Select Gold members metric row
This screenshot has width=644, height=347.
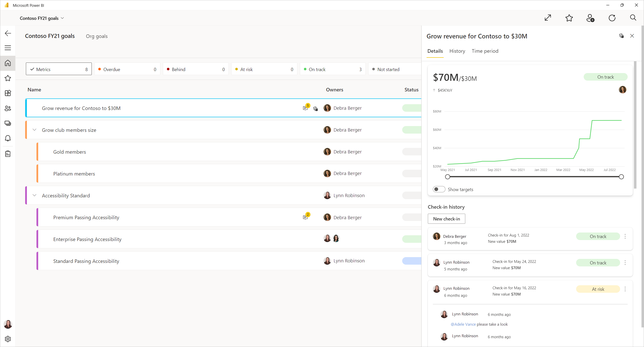coord(70,152)
